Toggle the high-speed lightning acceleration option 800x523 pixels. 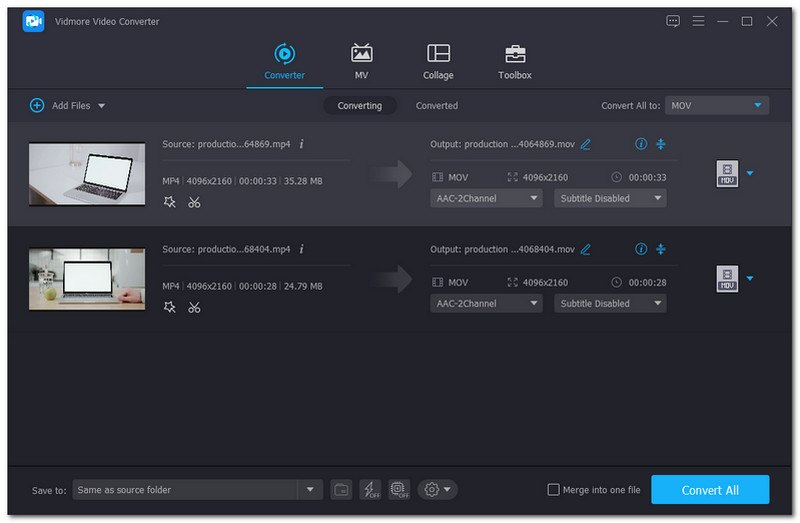(x=370, y=489)
